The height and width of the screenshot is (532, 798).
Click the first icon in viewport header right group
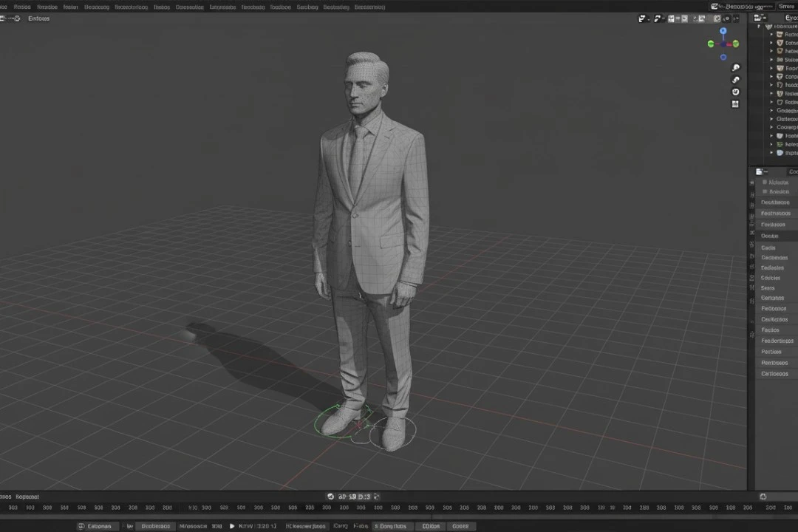642,18
